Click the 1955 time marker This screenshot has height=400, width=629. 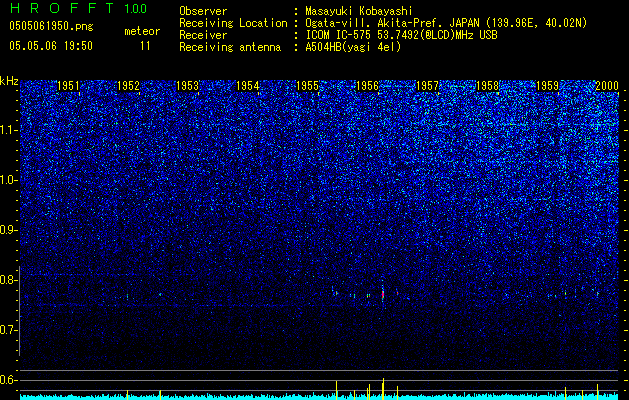[307, 86]
